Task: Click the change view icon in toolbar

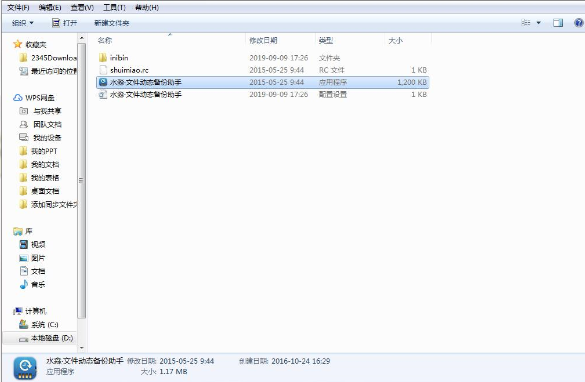Action: pos(526,23)
